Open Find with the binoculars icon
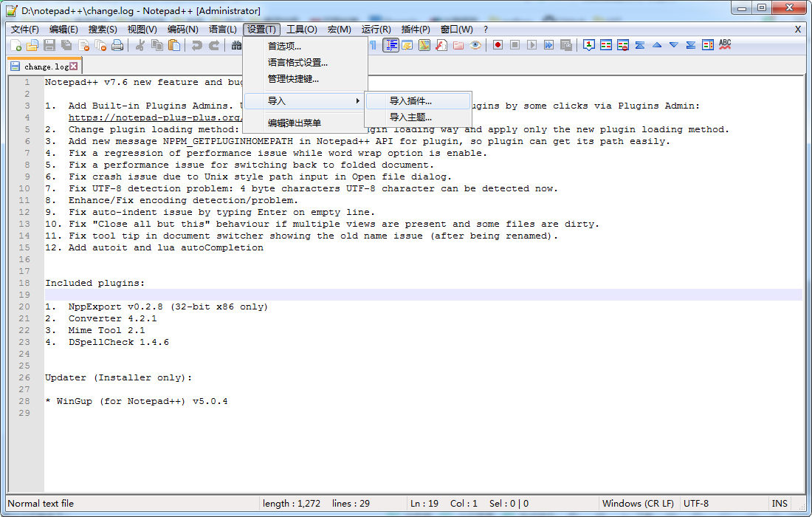 click(x=236, y=46)
